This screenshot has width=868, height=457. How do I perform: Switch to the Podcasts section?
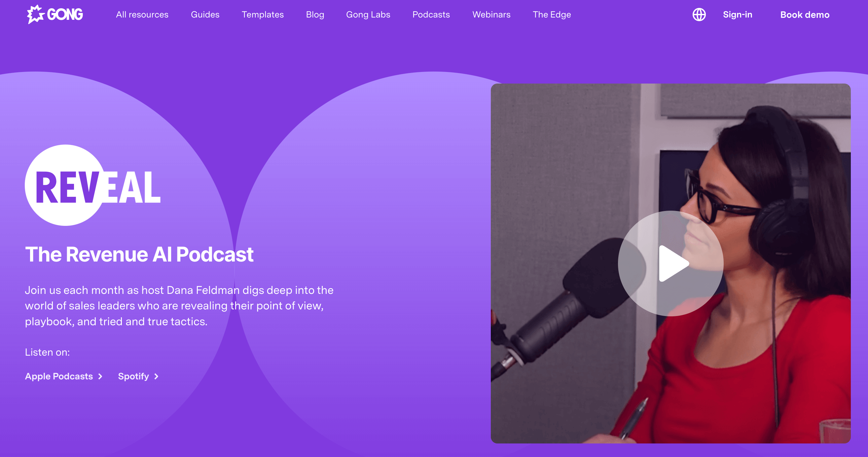coord(431,15)
